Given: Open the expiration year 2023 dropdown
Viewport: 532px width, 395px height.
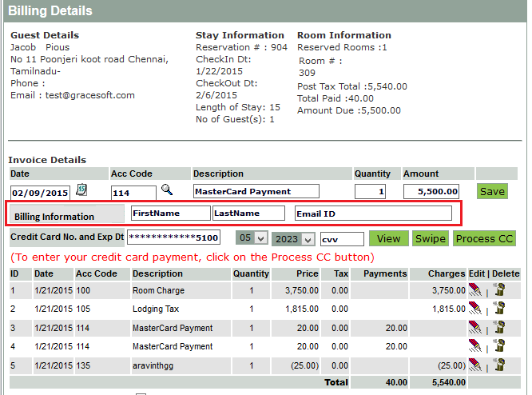Looking at the screenshot, I should (293, 239).
